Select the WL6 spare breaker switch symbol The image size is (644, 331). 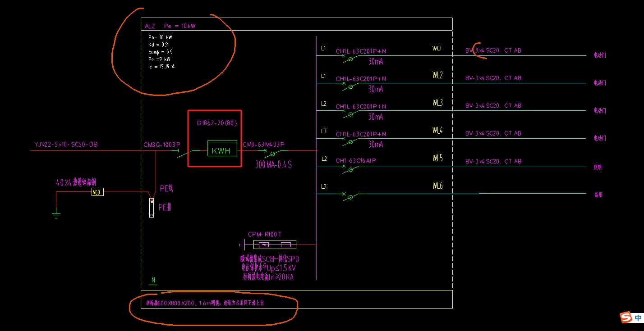click(x=350, y=196)
